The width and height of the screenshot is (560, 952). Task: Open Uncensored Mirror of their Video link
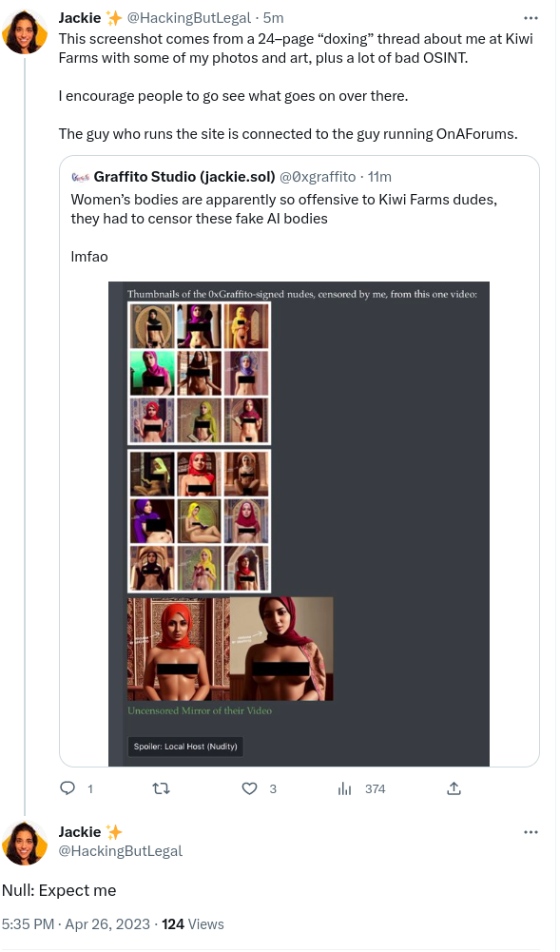(200, 710)
